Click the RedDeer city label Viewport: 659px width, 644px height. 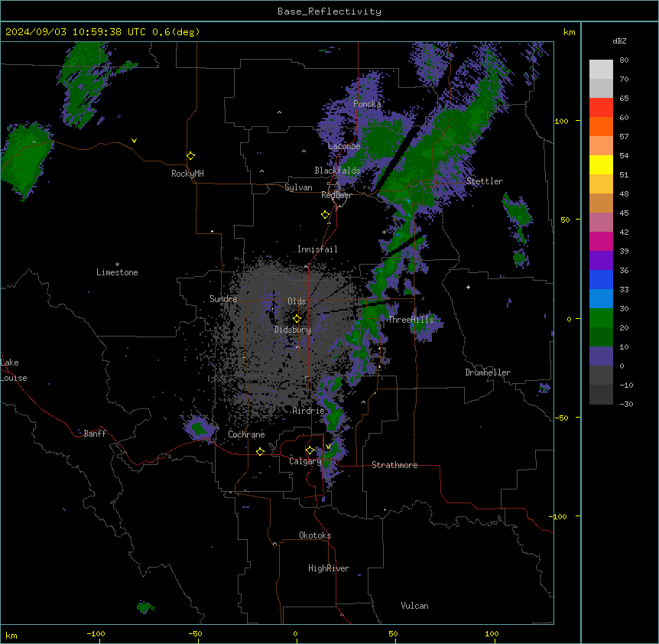[336, 195]
